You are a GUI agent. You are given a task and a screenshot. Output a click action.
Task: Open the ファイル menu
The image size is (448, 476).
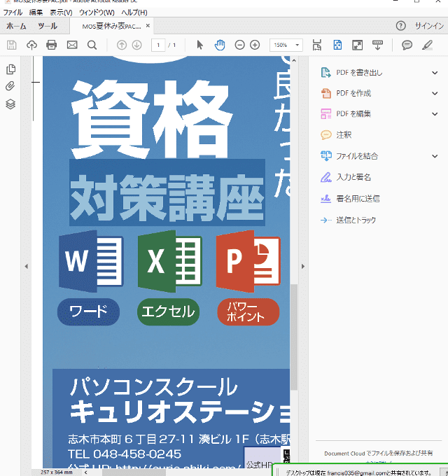pyautogui.click(x=13, y=13)
